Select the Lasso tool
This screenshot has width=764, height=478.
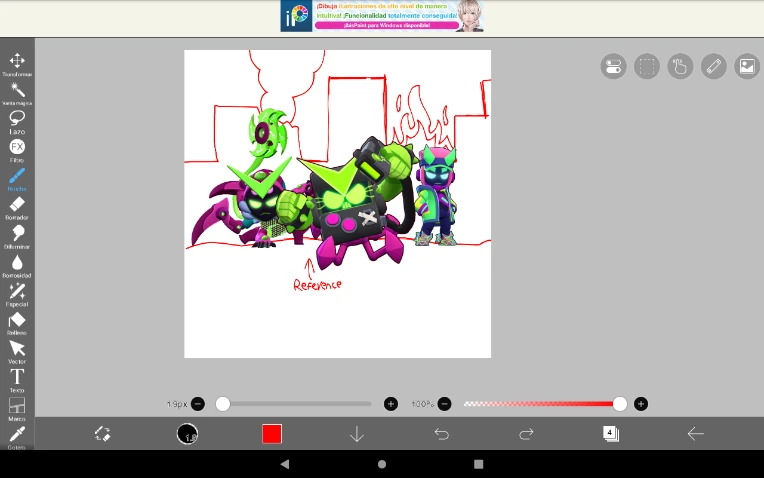[17, 122]
